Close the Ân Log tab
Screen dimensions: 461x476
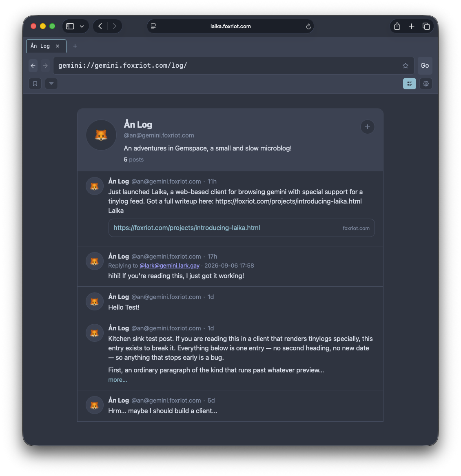click(58, 46)
